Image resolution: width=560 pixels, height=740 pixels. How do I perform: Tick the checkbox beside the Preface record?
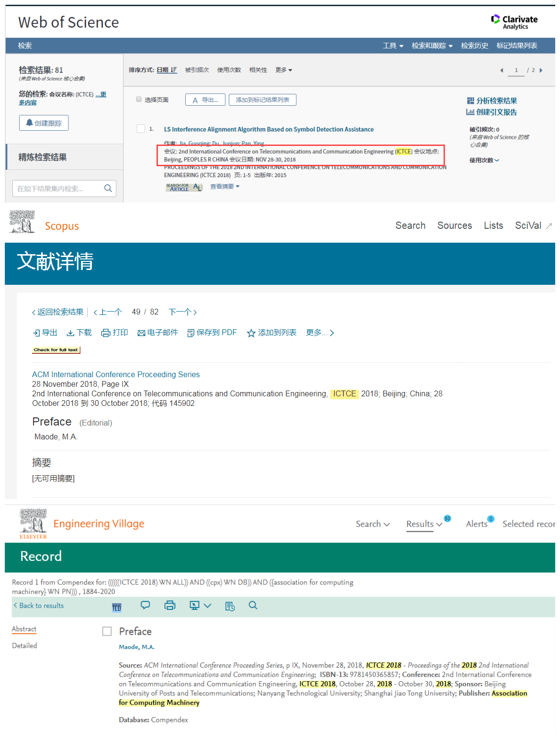click(107, 631)
